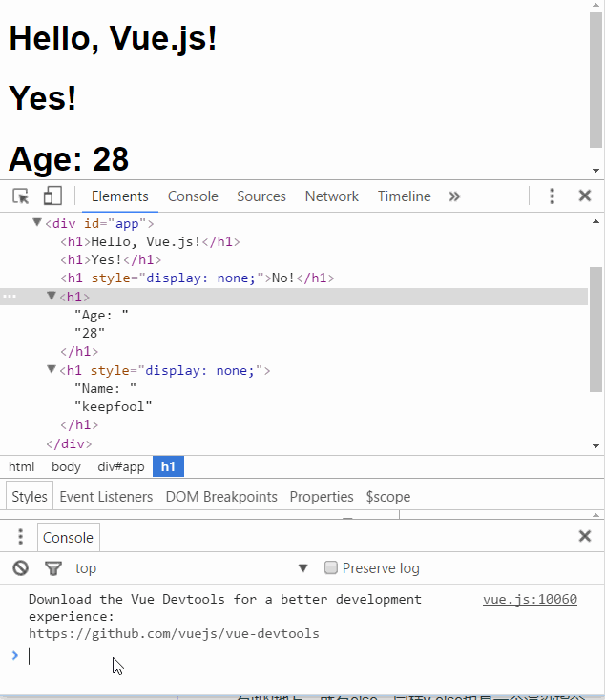Image resolution: width=605 pixels, height=700 pixels.
Task: Close the console drawer
Action: coord(585,536)
